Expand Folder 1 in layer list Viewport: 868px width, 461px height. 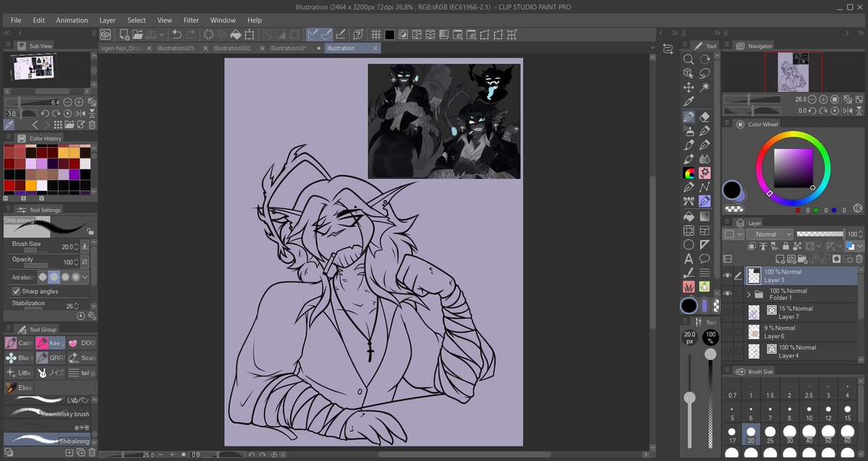point(749,295)
